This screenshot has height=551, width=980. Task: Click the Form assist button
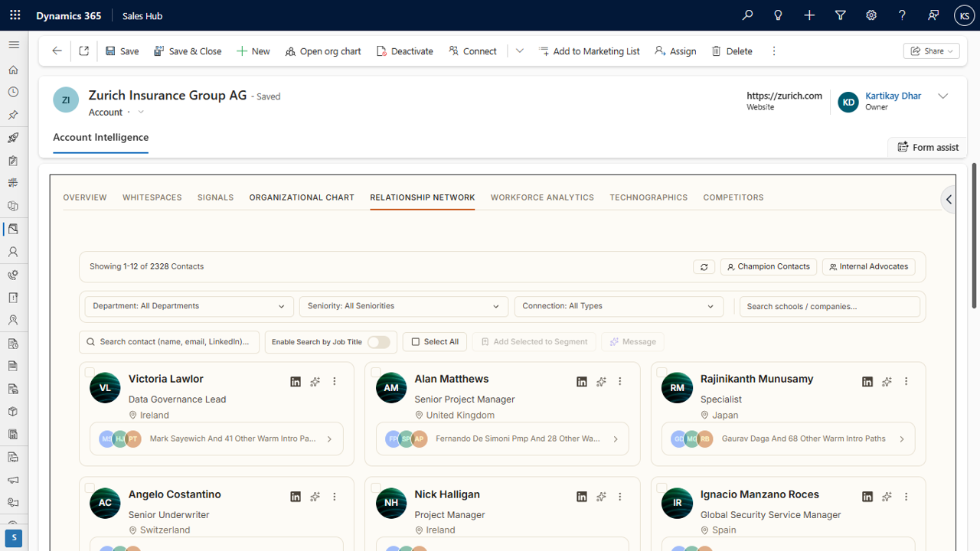pos(928,147)
